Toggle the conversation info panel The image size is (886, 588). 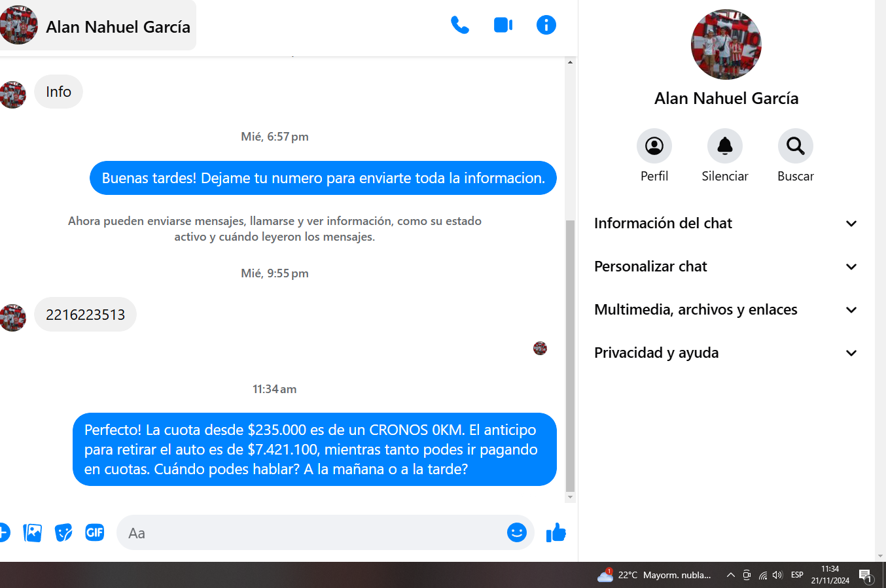click(546, 26)
